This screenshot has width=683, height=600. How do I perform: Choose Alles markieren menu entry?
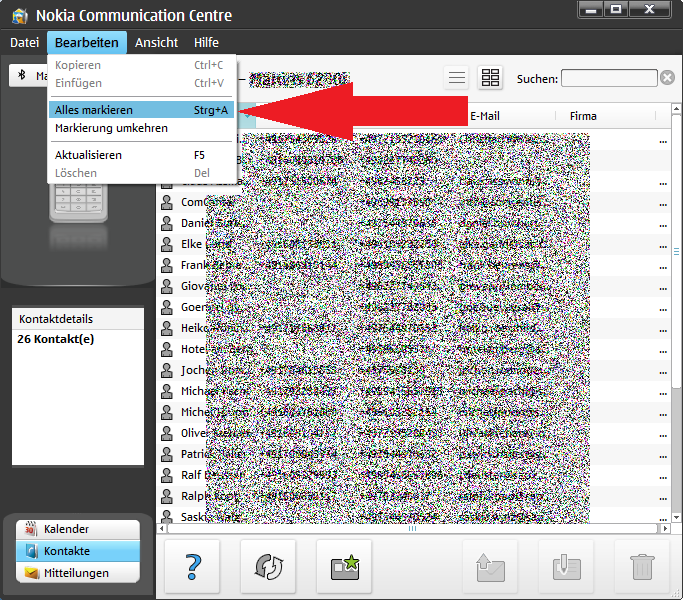coord(141,110)
